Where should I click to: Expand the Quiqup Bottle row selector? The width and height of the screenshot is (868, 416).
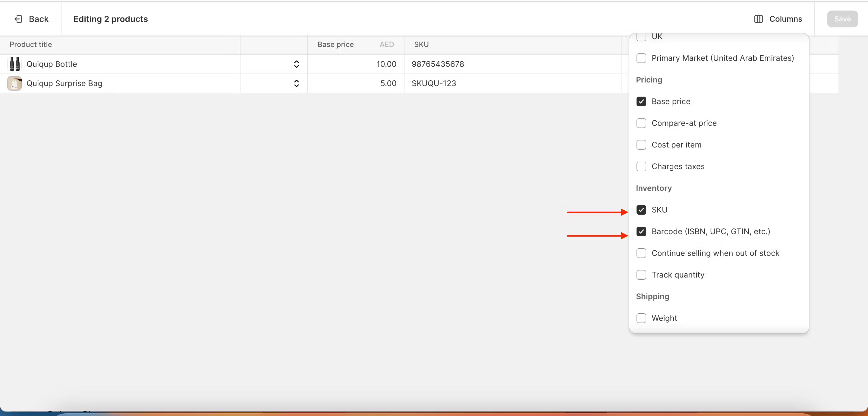point(296,64)
